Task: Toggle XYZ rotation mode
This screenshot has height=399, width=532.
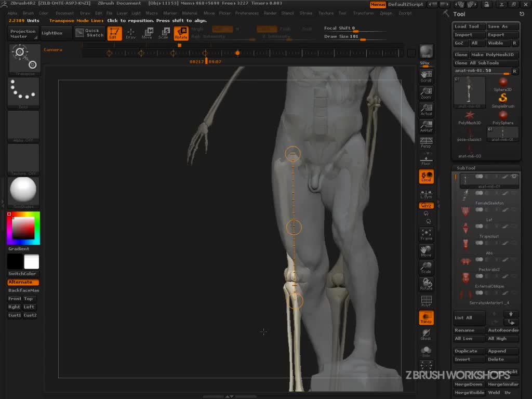Action: [426, 206]
